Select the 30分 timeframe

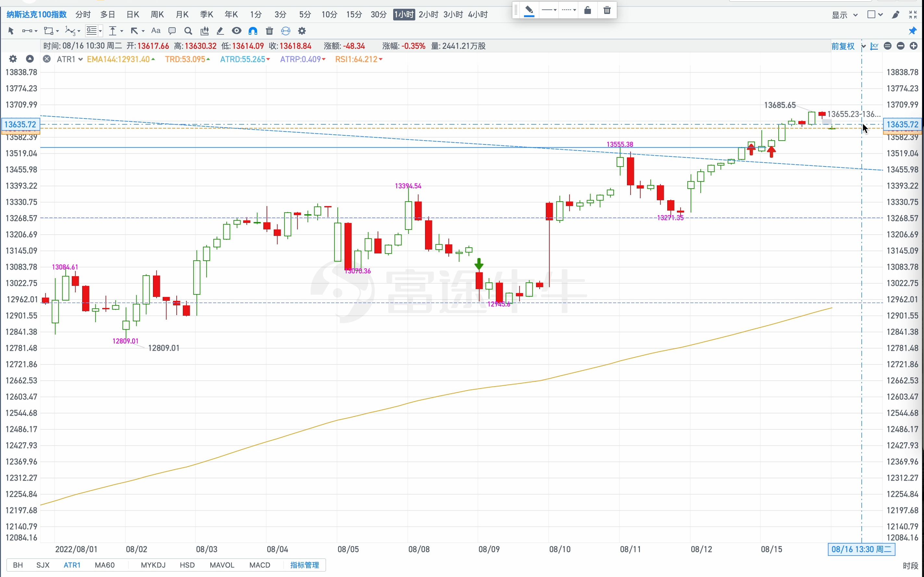tap(378, 15)
